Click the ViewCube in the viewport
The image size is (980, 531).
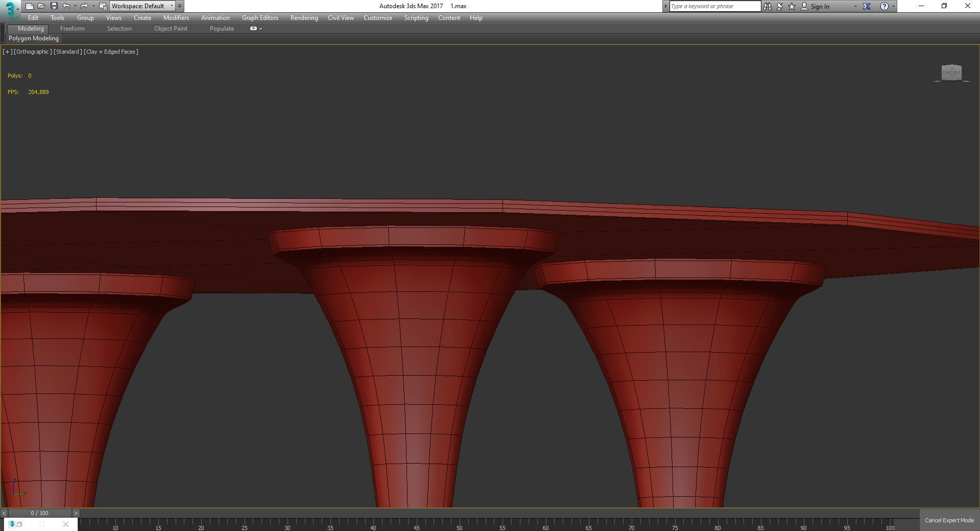tap(951, 73)
